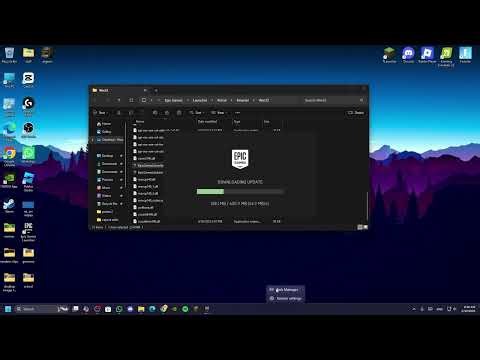Open the WhatsApp desktop shortcut

pyautogui.click(x=28, y=155)
